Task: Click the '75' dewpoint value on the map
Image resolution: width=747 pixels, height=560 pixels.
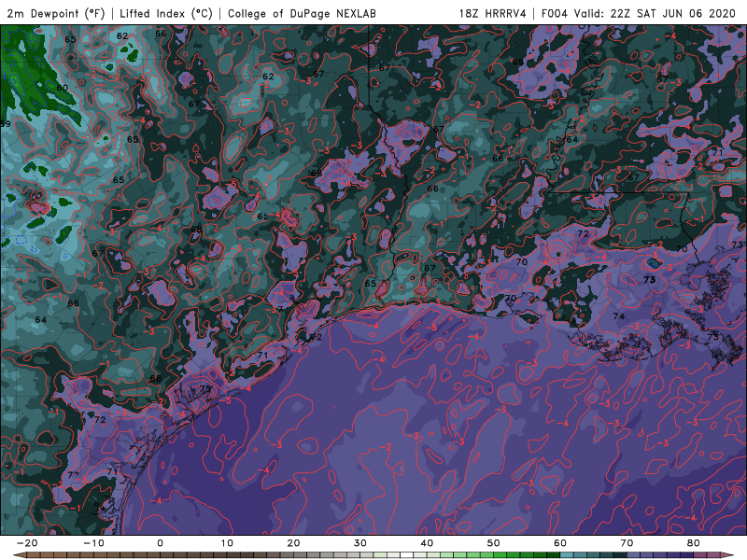Action: [205, 388]
